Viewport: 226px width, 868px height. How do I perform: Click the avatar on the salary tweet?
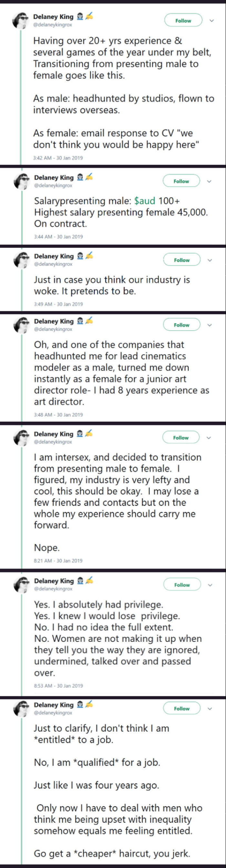pos(21,181)
